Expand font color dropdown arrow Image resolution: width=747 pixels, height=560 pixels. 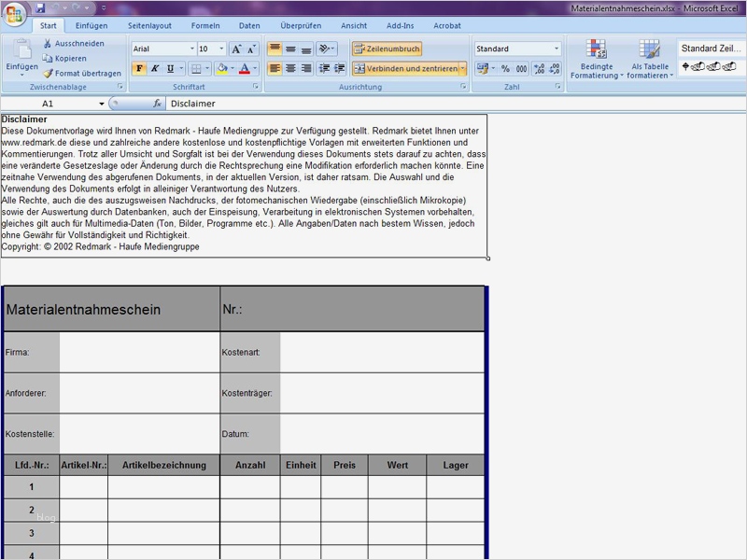pyautogui.click(x=255, y=68)
